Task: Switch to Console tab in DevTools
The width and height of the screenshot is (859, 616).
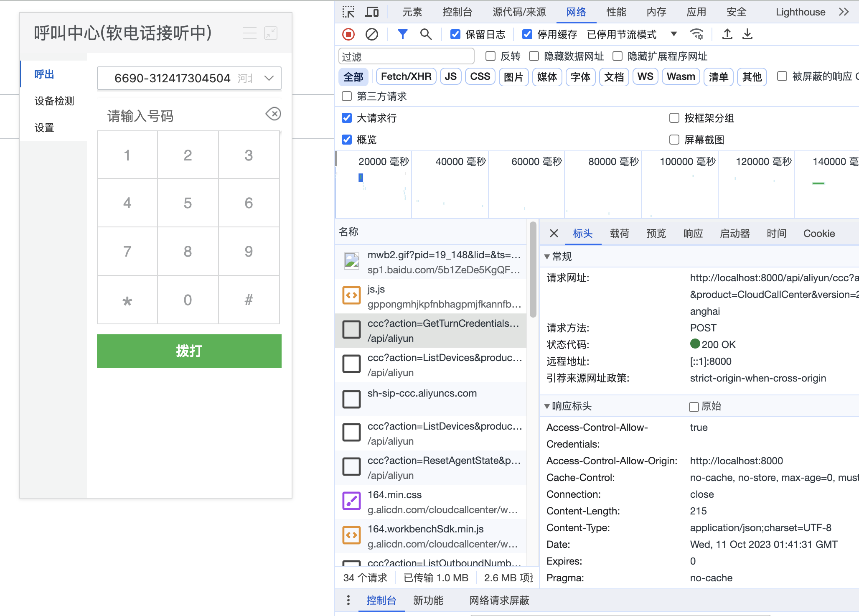Action: click(x=457, y=12)
